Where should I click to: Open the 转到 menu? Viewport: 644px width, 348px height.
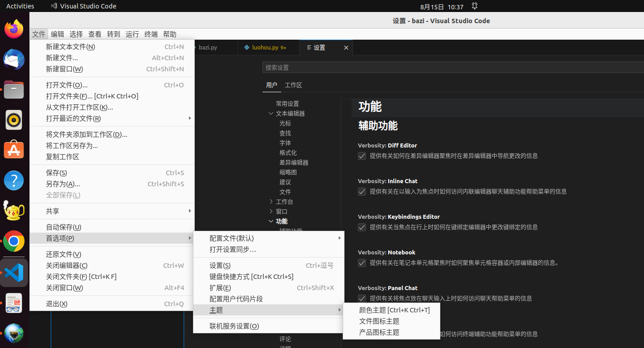click(x=114, y=34)
